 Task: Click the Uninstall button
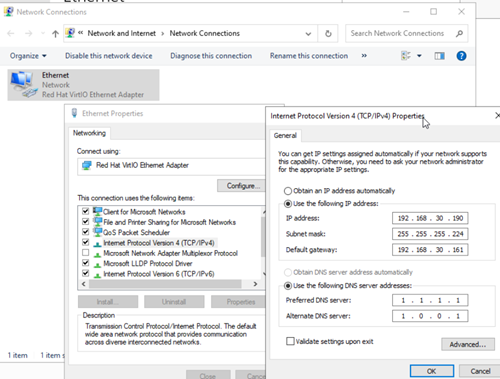point(174,302)
